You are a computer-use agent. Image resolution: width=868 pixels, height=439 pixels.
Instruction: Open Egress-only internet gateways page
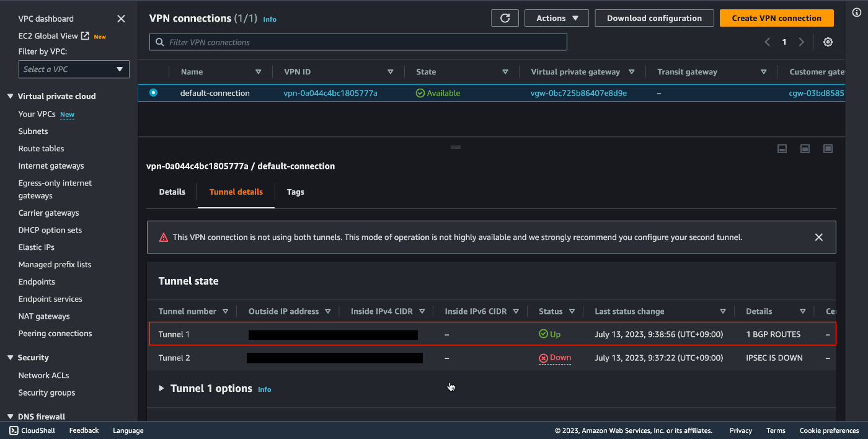coord(55,189)
